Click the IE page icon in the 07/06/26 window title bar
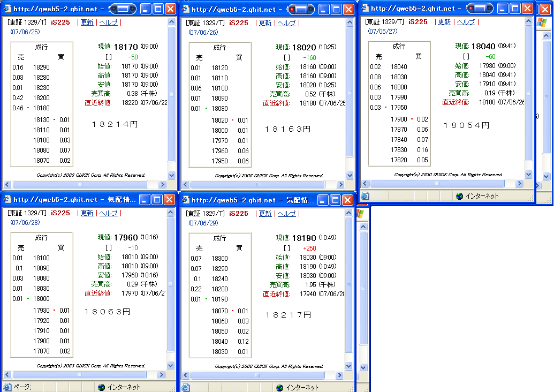Viewport: 554px width, 392px height. point(186,9)
